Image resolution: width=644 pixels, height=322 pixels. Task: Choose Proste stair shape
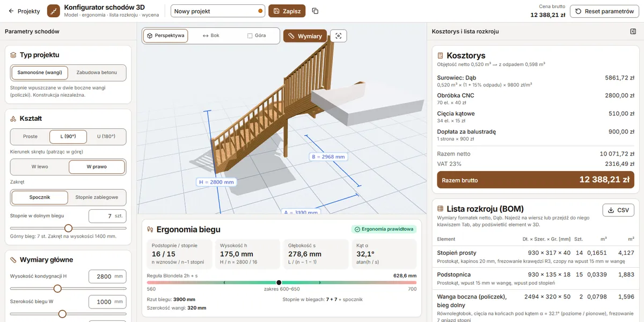[x=30, y=136]
